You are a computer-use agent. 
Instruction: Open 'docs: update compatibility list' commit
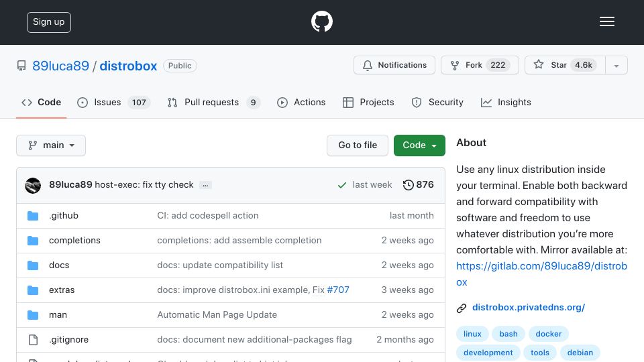[220, 265]
